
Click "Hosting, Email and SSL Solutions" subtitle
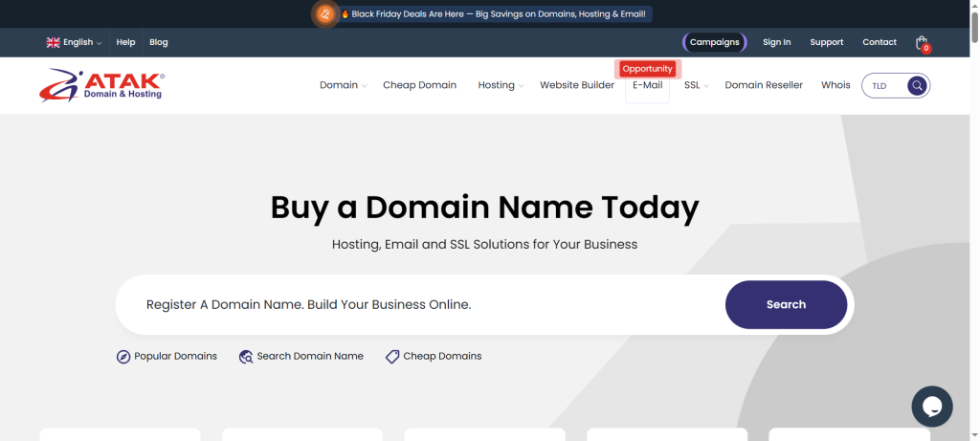(x=485, y=244)
